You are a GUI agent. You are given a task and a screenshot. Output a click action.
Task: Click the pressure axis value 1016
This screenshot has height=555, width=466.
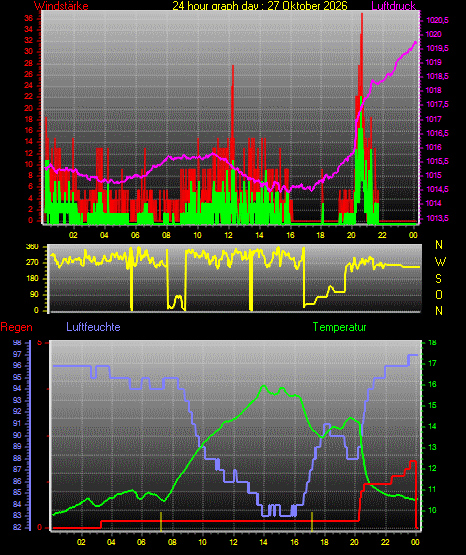click(x=434, y=147)
